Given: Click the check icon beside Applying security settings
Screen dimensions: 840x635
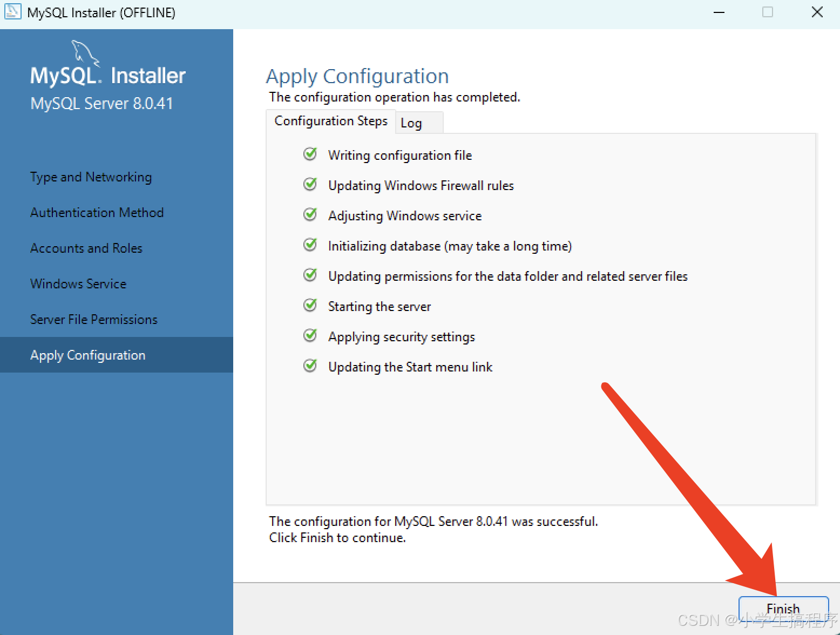Looking at the screenshot, I should click(x=310, y=336).
